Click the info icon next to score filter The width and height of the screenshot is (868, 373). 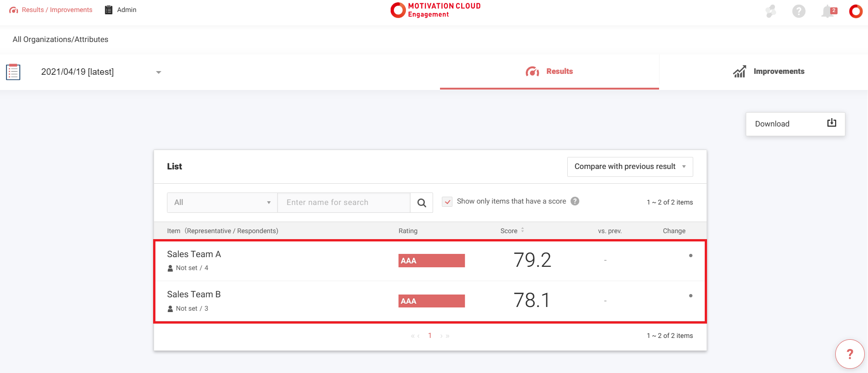(x=575, y=201)
